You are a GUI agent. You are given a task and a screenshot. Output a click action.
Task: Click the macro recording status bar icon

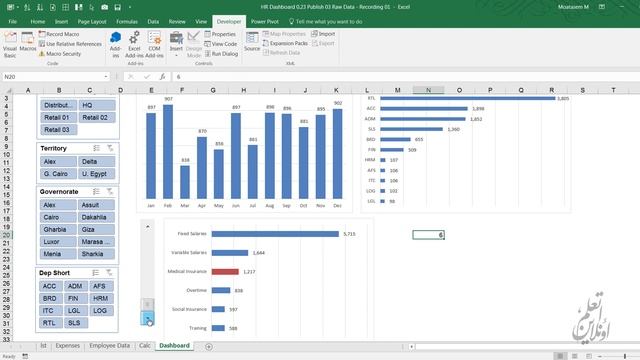pos(25,356)
